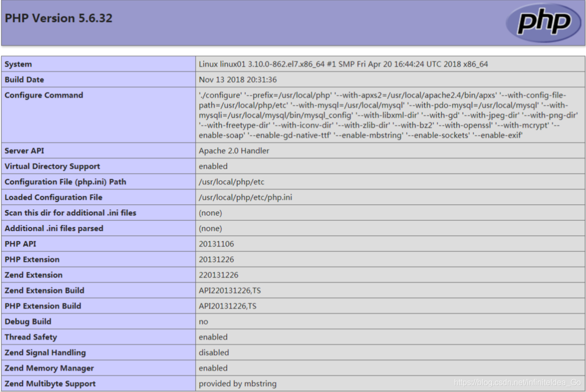Select the ./configure command text block

[388, 115]
